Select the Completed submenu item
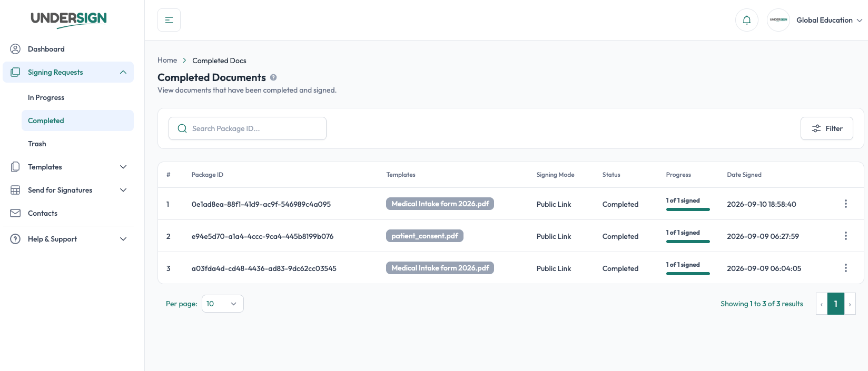The image size is (868, 371). (77, 121)
